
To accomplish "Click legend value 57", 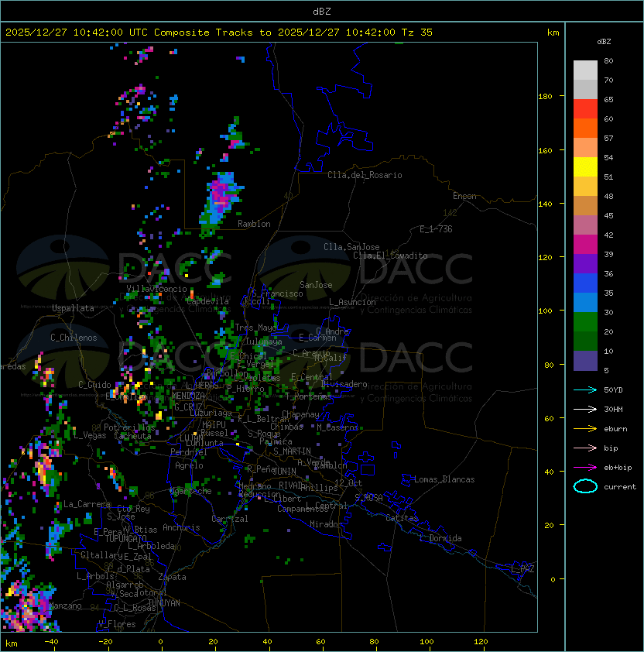I will [608, 139].
